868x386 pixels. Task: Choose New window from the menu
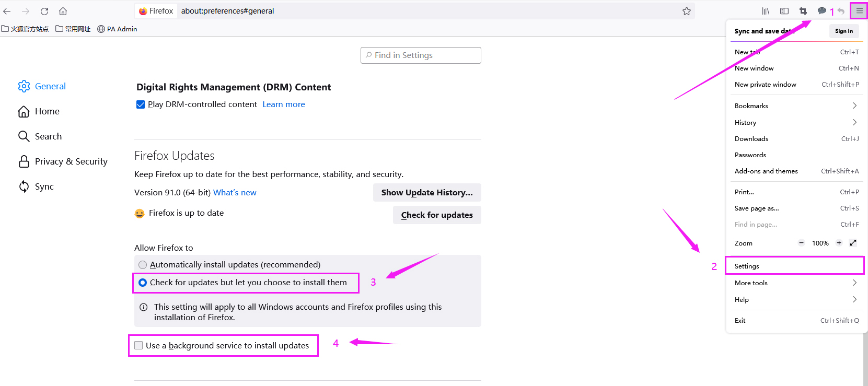click(x=796, y=68)
